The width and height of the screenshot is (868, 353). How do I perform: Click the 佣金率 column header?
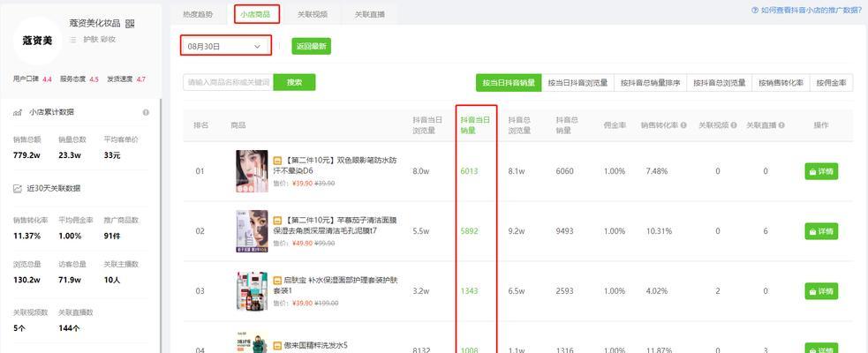[615, 125]
